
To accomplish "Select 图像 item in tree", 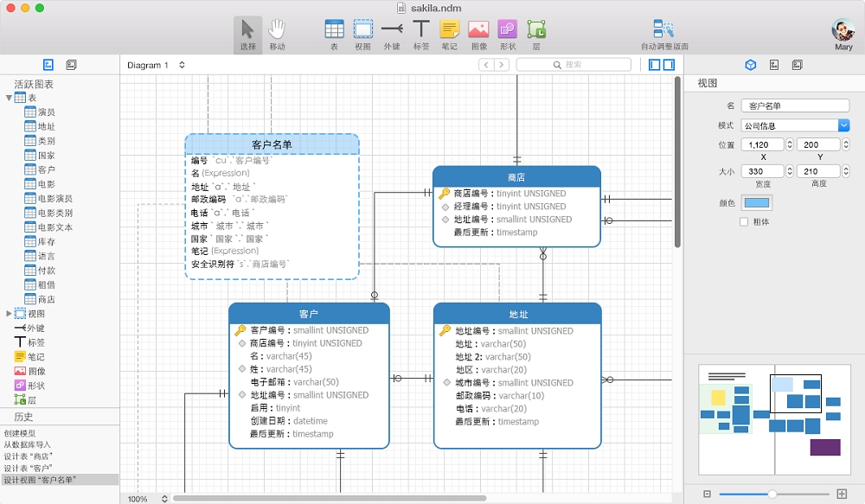I will click(36, 371).
